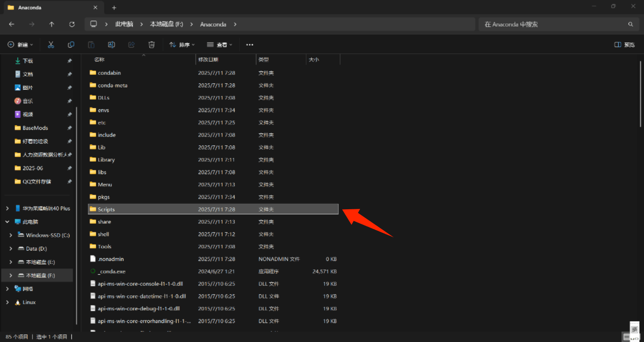644x342 pixels.
Task: Go back with the left arrow
Action: (11, 24)
